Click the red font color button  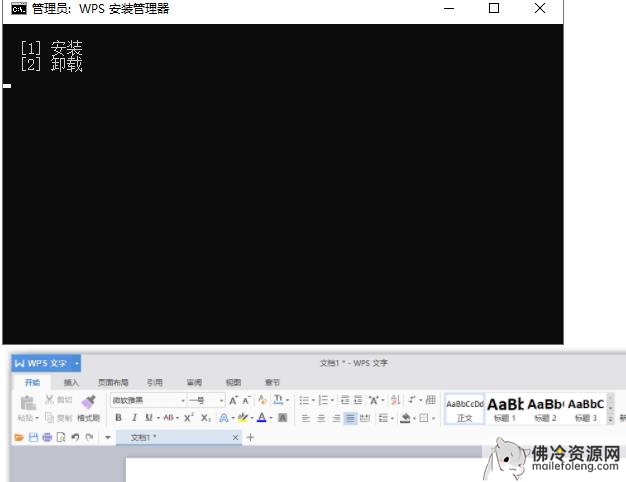(261, 418)
